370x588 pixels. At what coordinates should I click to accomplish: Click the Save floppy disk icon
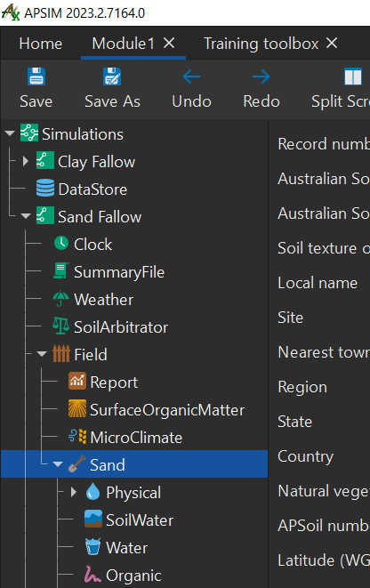[36, 77]
